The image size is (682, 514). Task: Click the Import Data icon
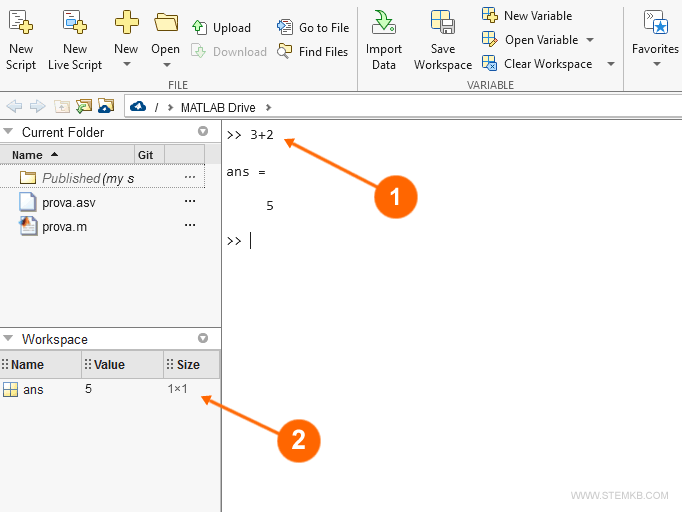383,22
